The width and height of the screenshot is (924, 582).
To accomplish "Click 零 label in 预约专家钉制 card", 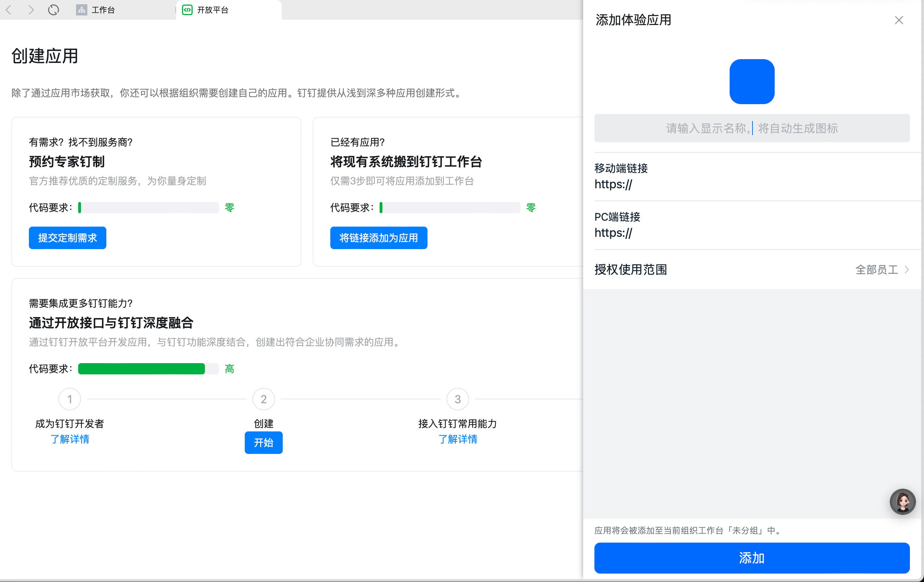I will 230,207.
